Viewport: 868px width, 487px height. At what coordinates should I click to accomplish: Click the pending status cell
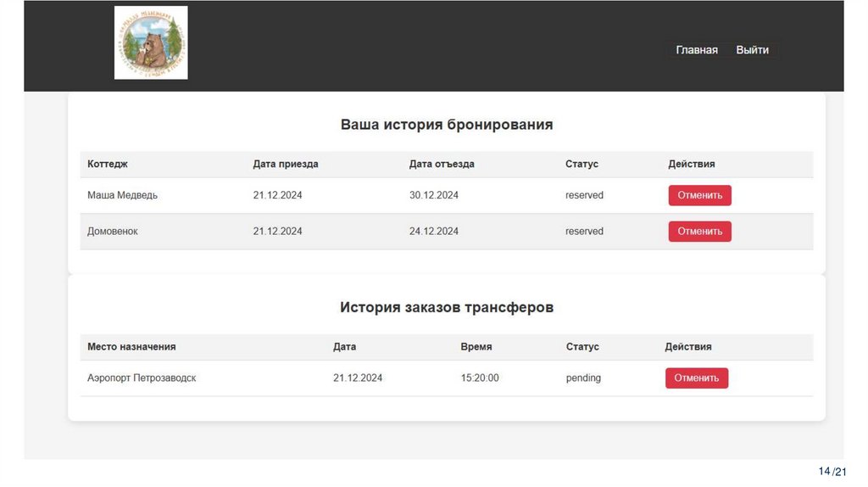point(583,378)
